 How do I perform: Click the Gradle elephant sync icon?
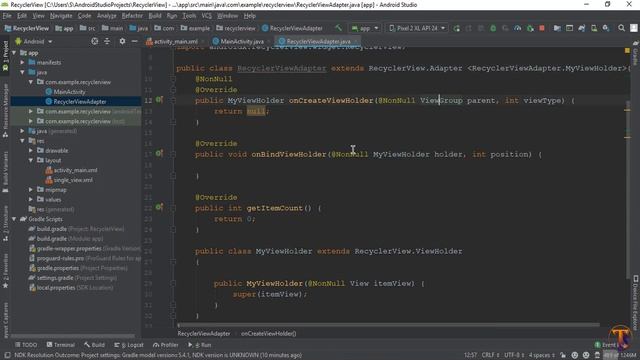click(x=582, y=28)
